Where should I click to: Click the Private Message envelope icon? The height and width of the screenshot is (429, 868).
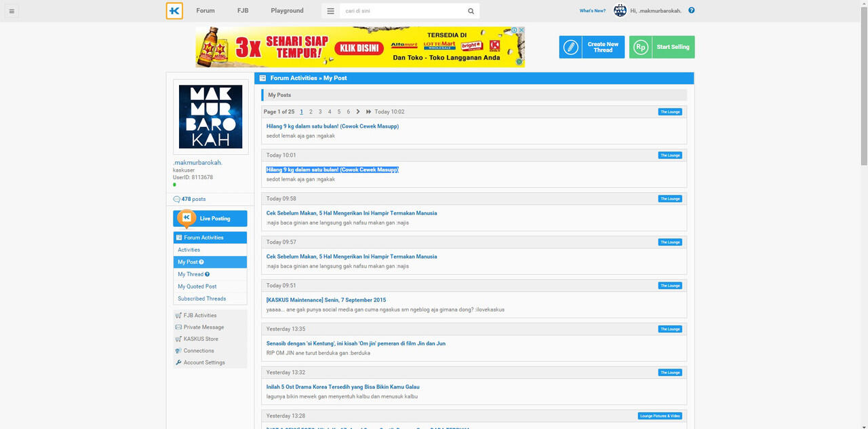178,327
